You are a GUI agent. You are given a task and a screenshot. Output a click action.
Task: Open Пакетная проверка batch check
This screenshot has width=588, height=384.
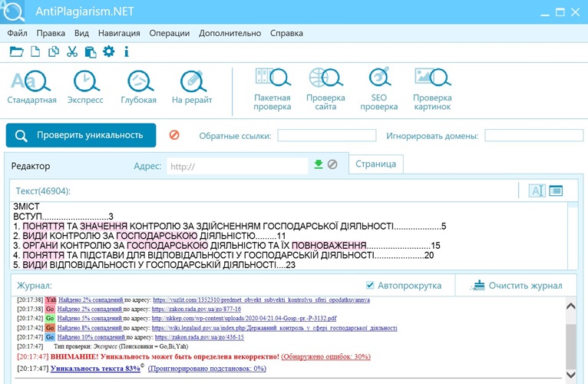click(273, 89)
